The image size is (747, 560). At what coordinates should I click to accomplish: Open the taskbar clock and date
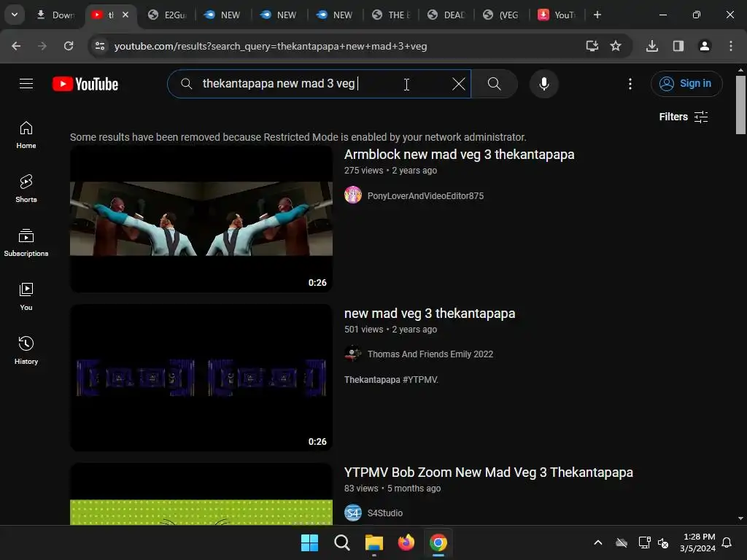pos(697,542)
